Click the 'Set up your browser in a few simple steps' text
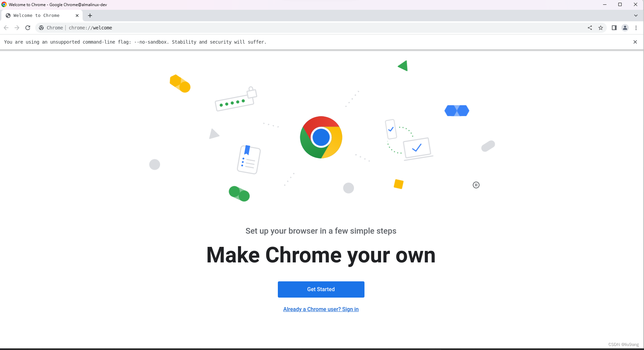Viewport: 644px width, 350px height. click(321, 231)
